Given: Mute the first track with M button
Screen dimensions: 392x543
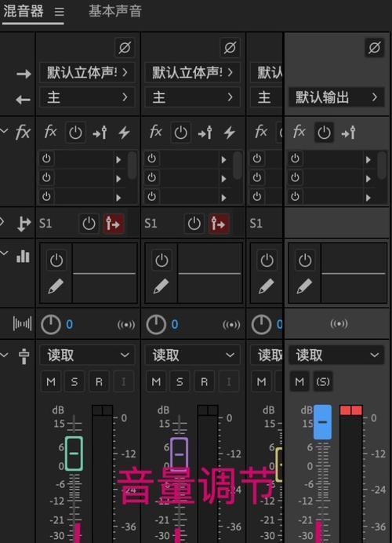Looking at the screenshot, I should 51,381.
